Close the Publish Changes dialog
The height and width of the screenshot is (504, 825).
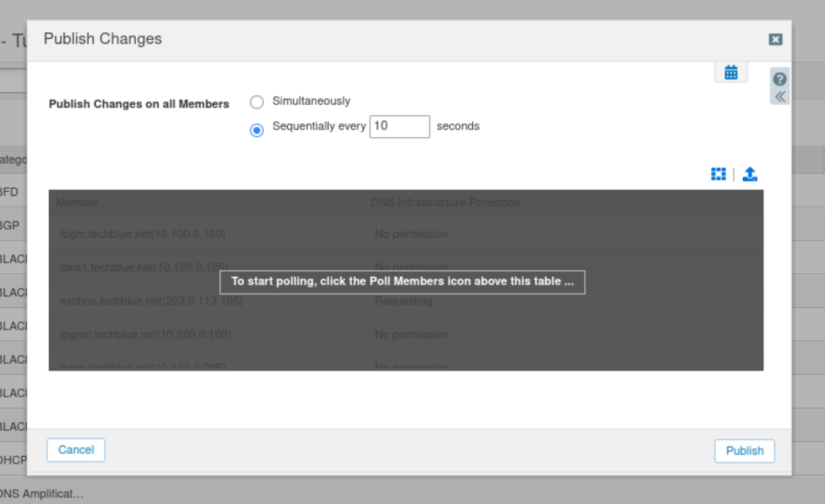click(x=775, y=40)
